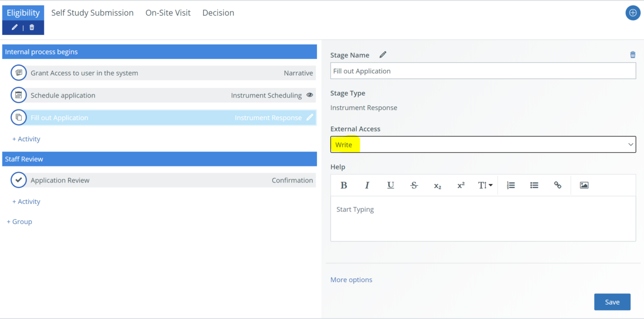
Task: Click the trash icon under Eligibility tab
Action: click(x=32, y=28)
